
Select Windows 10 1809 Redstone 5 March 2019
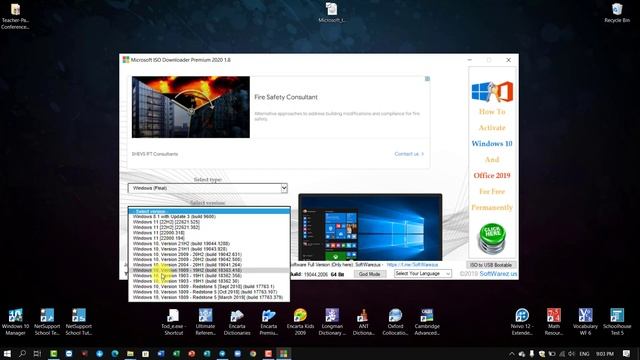click(x=209, y=297)
